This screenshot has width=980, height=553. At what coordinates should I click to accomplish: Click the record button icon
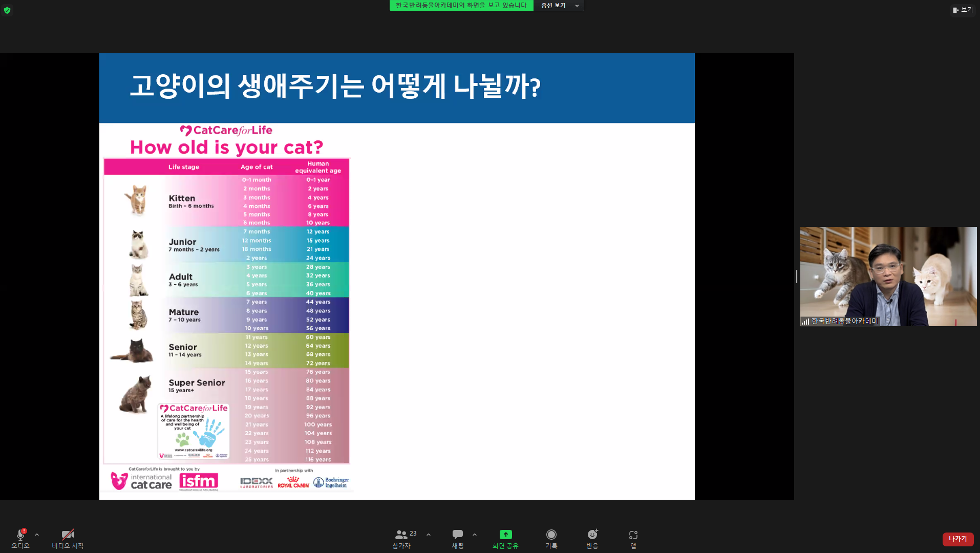pyautogui.click(x=551, y=535)
